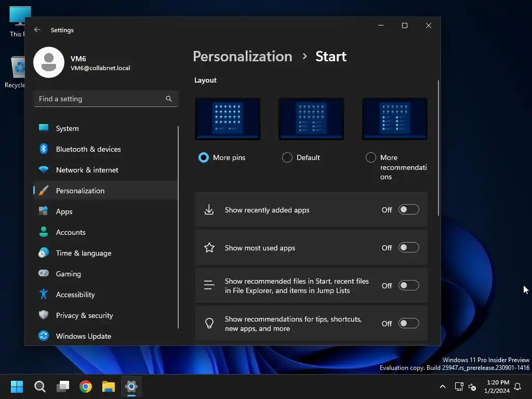Click the content pane vertical scrollbar
Image resolution: width=532 pixels, height=399 pixels.
click(x=438, y=148)
